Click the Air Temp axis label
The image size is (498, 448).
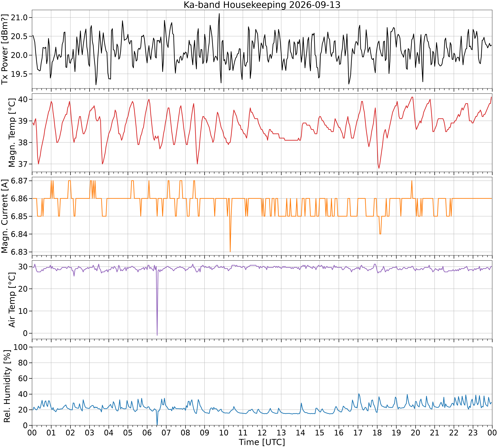pyautogui.click(x=12, y=300)
